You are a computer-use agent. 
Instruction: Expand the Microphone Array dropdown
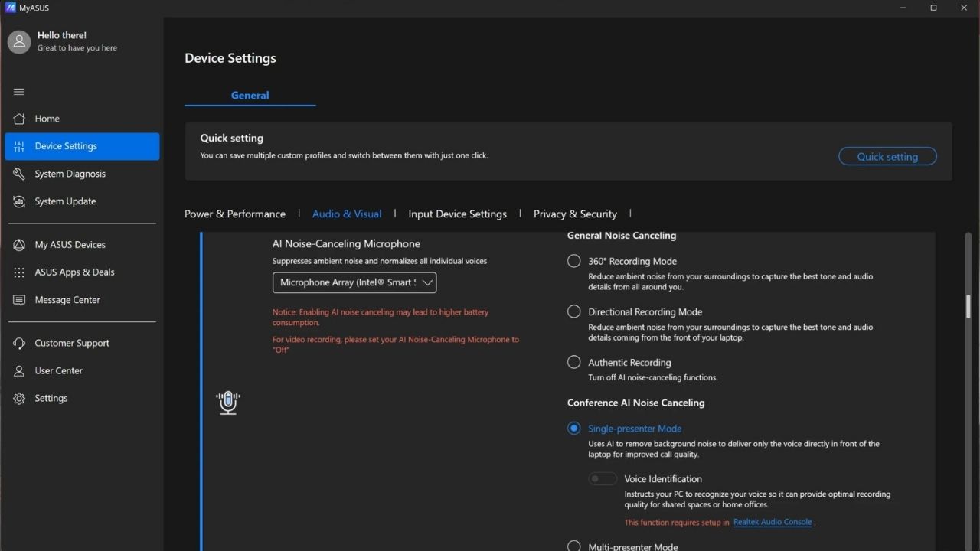point(354,282)
